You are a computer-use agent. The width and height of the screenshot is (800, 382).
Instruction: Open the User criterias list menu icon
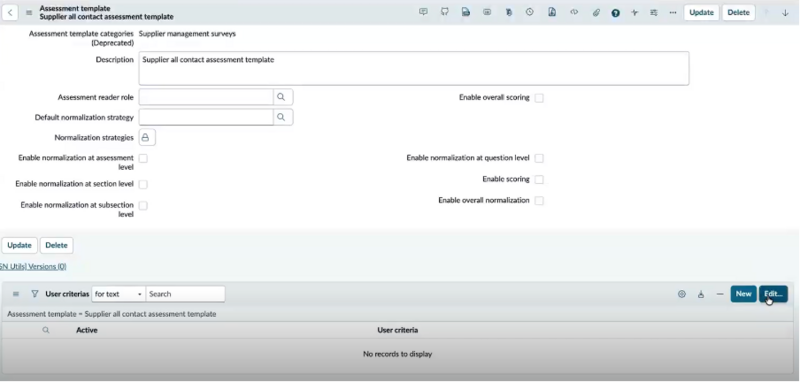(16, 294)
